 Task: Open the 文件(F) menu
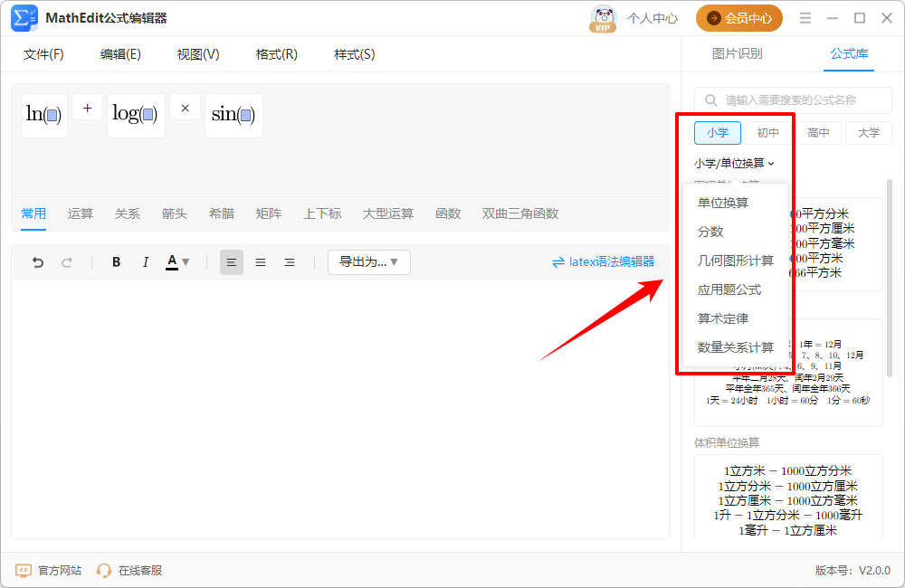coord(43,54)
